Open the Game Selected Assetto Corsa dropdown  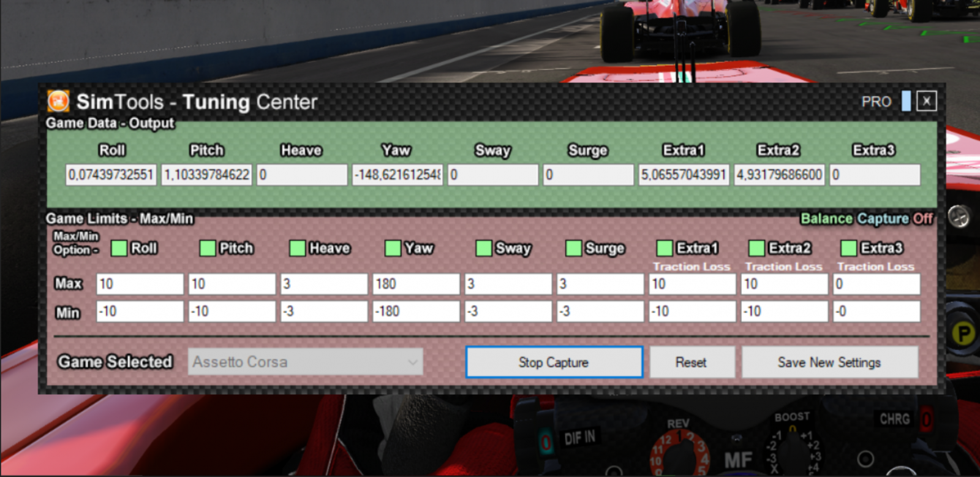pos(306,362)
